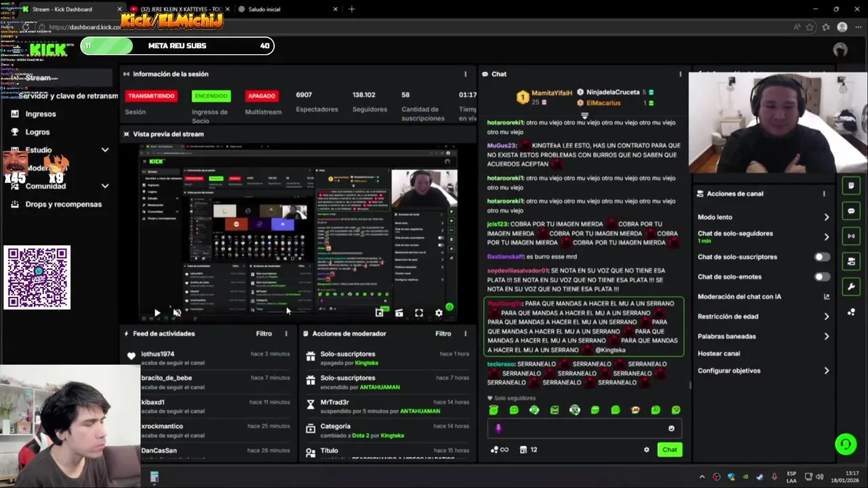Viewport: 868px width, 488px height.
Task: Open Acciones de canal options menu
Action: (824, 194)
